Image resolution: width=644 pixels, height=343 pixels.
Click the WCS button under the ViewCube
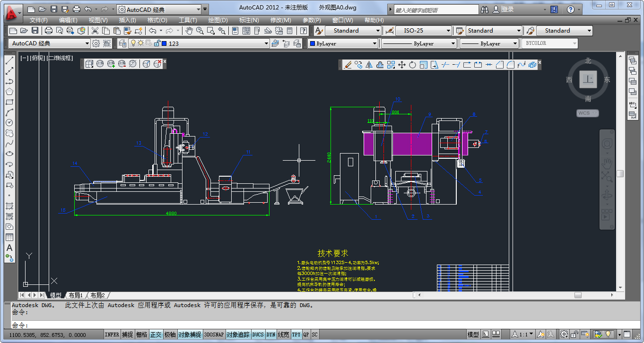pos(587,113)
